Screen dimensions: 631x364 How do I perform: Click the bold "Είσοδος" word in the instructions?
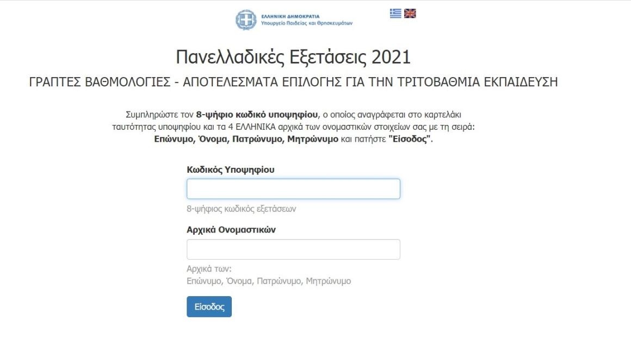click(409, 140)
